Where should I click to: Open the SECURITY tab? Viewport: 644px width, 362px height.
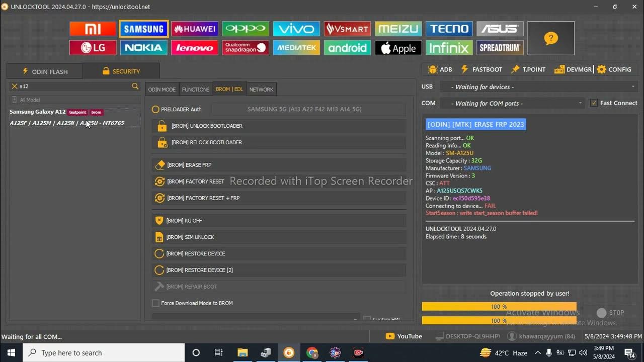(x=121, y=71)
